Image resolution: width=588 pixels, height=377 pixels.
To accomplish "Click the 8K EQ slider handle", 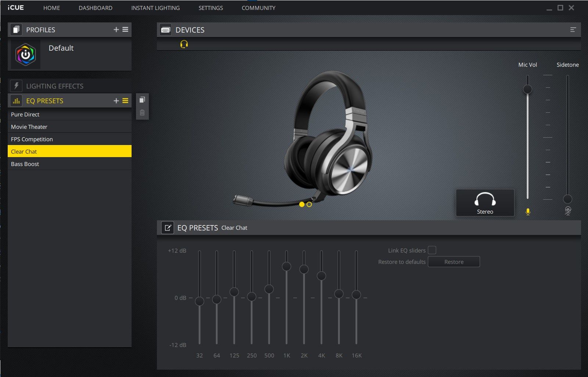I will tap(339, 294).
